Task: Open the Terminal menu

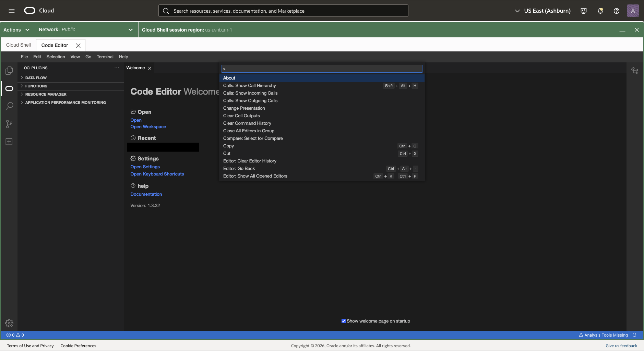Action: click(105, 57)
